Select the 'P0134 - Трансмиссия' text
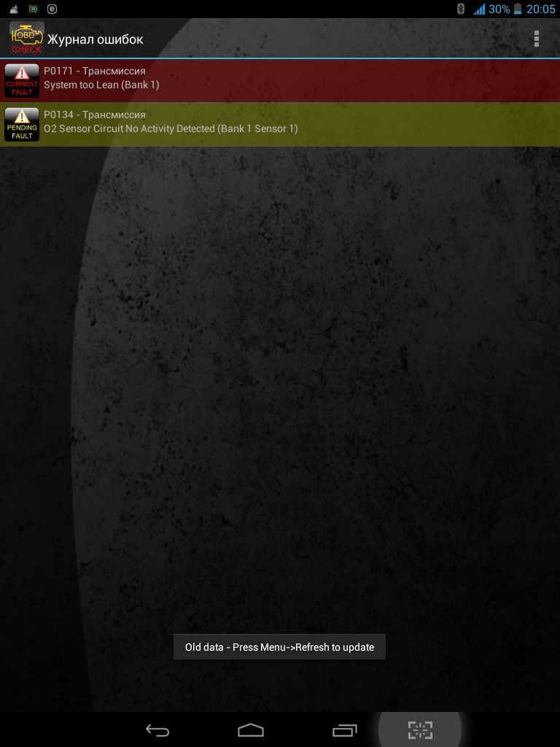Viewport: 560px width, 747px height. pyautogui.click(x=95, y=115)
